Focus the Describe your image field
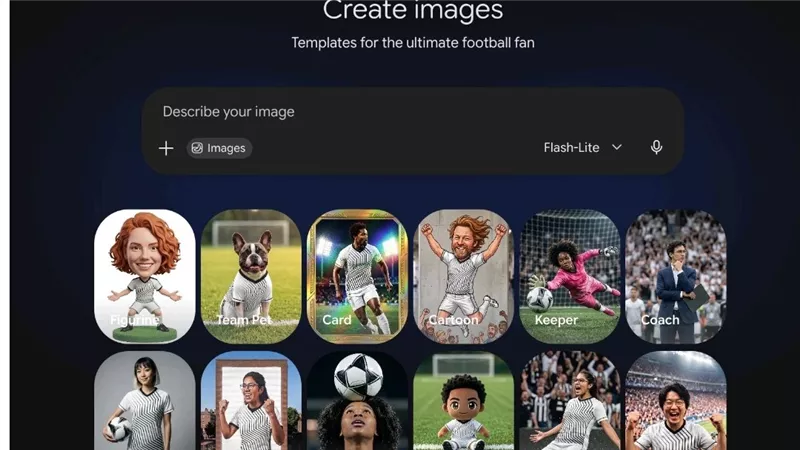Viewport: 800px width, 450px height. point(412,112)
